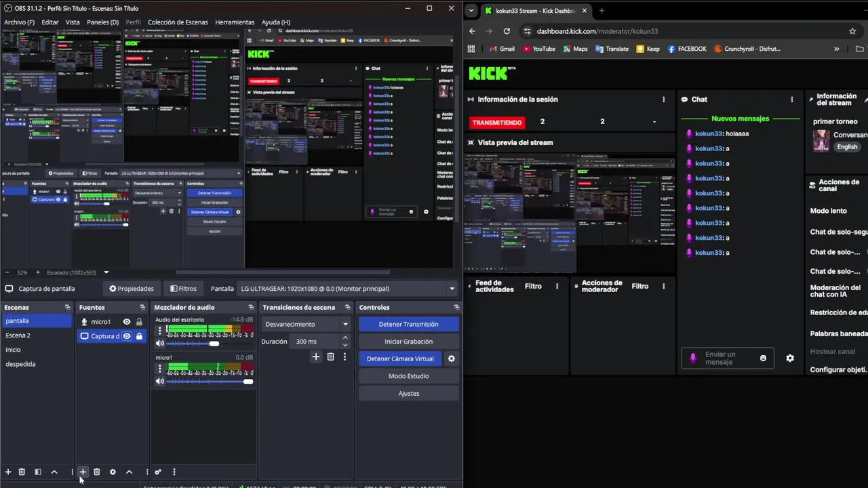Viewport: 868px width, 488px height.
Task: Open Herramientas menu in OBS
Action: tap(235, 22)
